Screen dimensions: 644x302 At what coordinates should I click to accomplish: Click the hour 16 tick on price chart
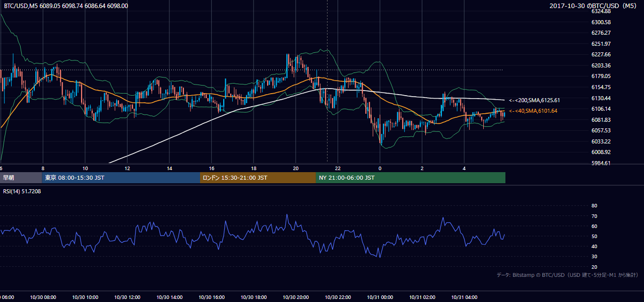click(212, 169)
